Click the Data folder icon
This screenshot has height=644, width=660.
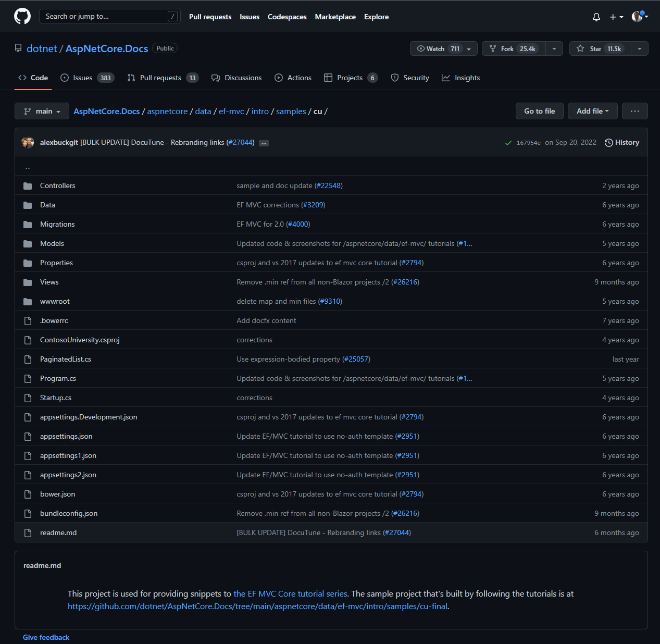(28, 205)
